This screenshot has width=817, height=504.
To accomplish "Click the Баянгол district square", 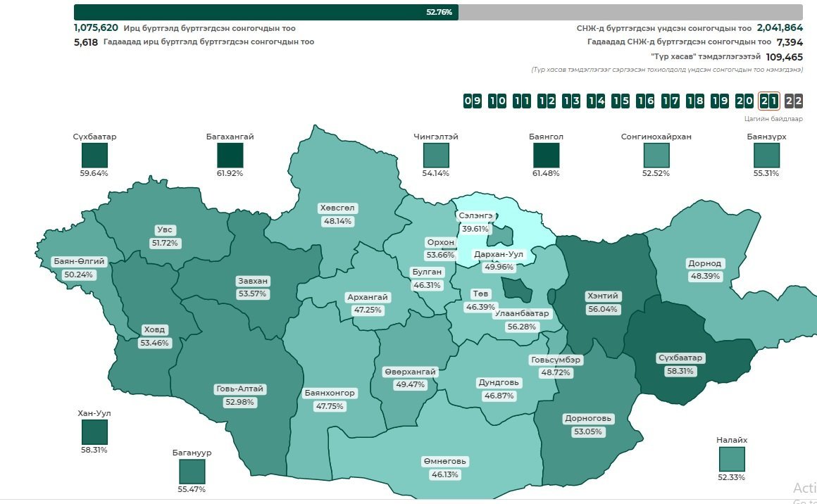I will tap(546, 156).
